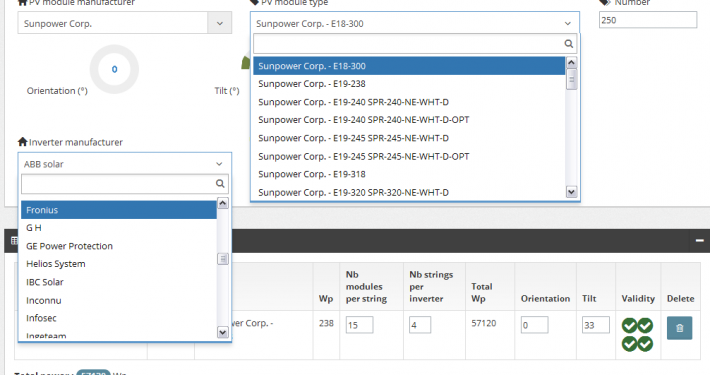Open the PV module manufacturer Sunpower Corp. dropdown arrow

tap(220, 23)
